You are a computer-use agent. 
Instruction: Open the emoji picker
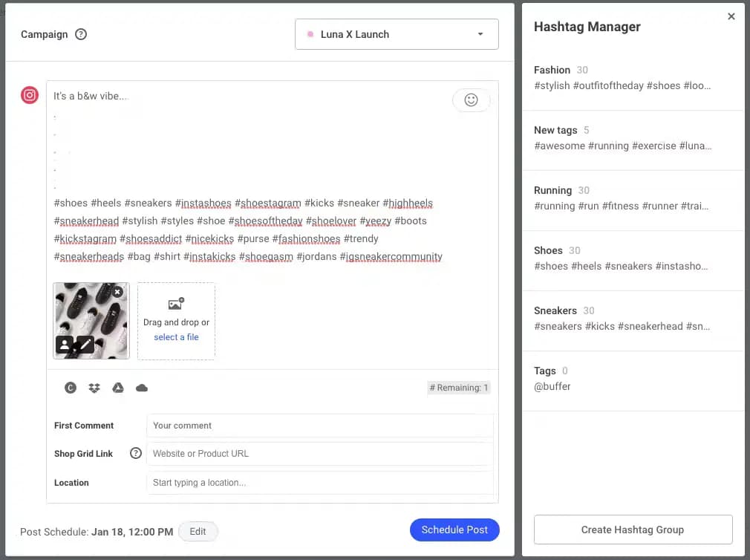pos(472,100)
